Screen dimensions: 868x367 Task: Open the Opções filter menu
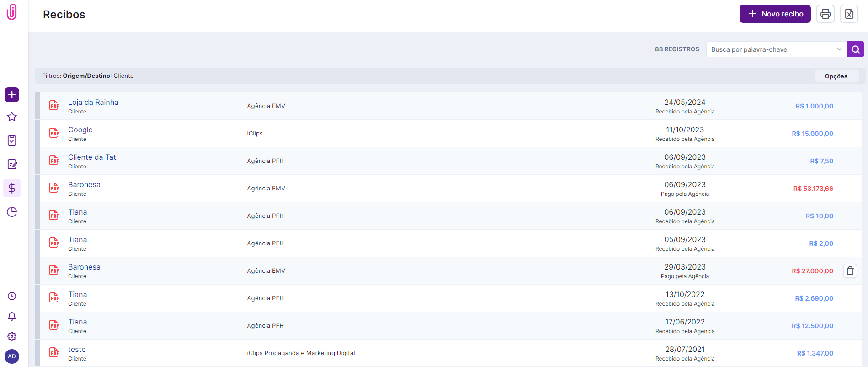coord(836,76)
